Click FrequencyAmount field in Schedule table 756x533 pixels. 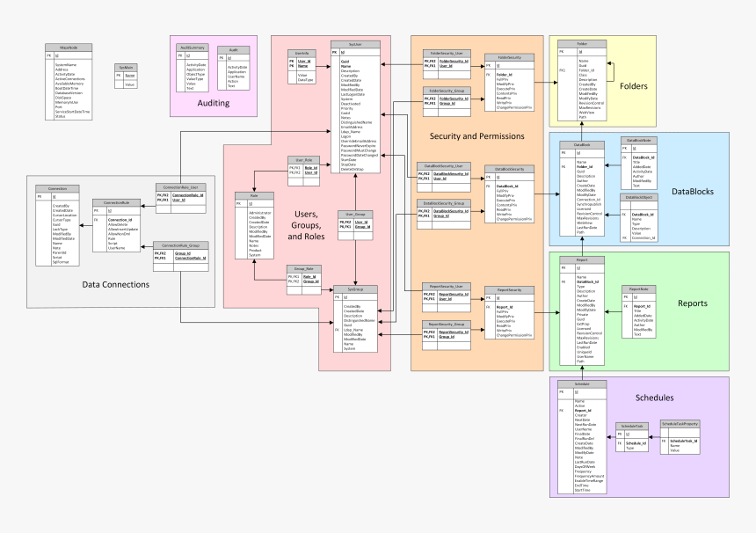[589, 476]
